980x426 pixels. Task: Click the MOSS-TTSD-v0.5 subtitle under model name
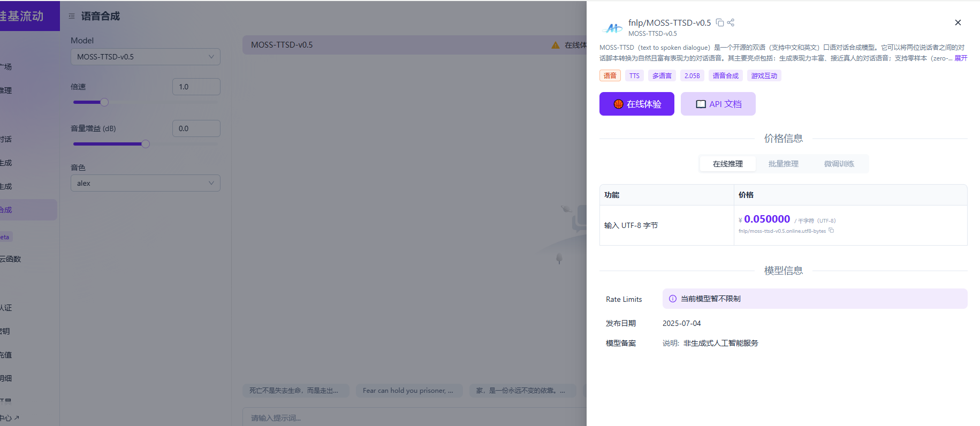coord(652,34)
